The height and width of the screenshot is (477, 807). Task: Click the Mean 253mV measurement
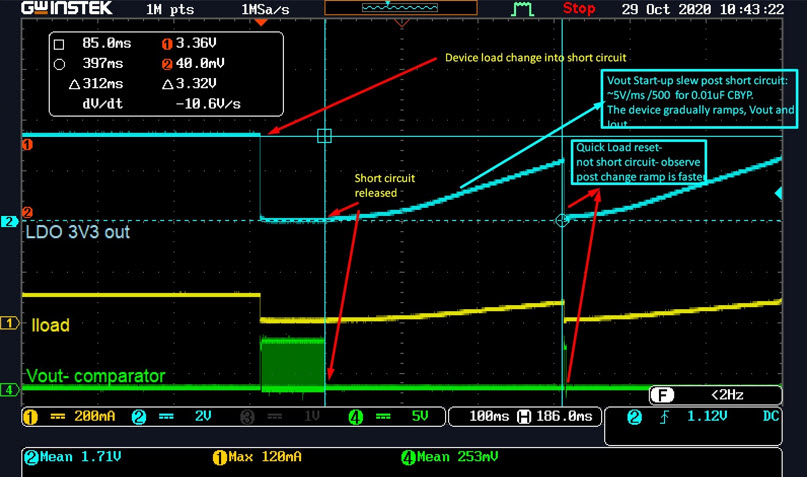(x=458, y=457)
